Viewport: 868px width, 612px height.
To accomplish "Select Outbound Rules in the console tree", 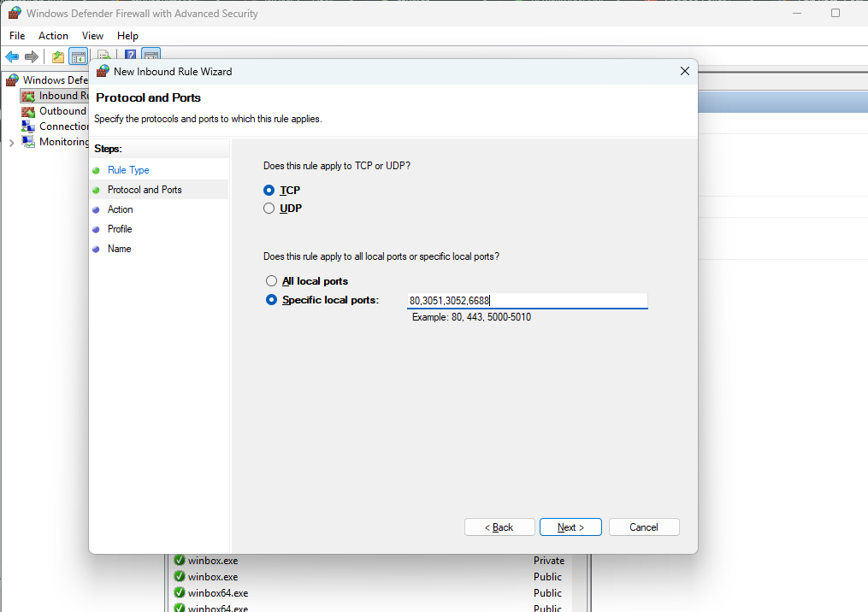I will [62, 111].
